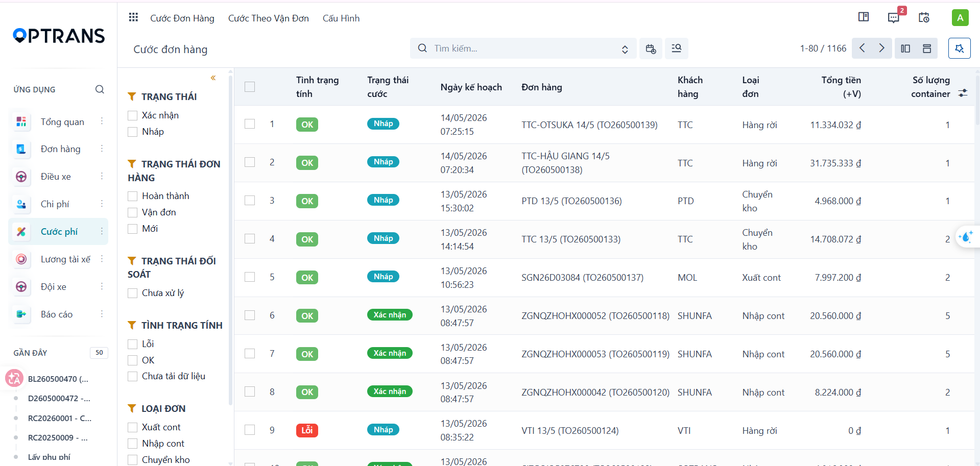Check the select-all checkbox in table header
The image size is (980, 466).
tap(250, 87)
